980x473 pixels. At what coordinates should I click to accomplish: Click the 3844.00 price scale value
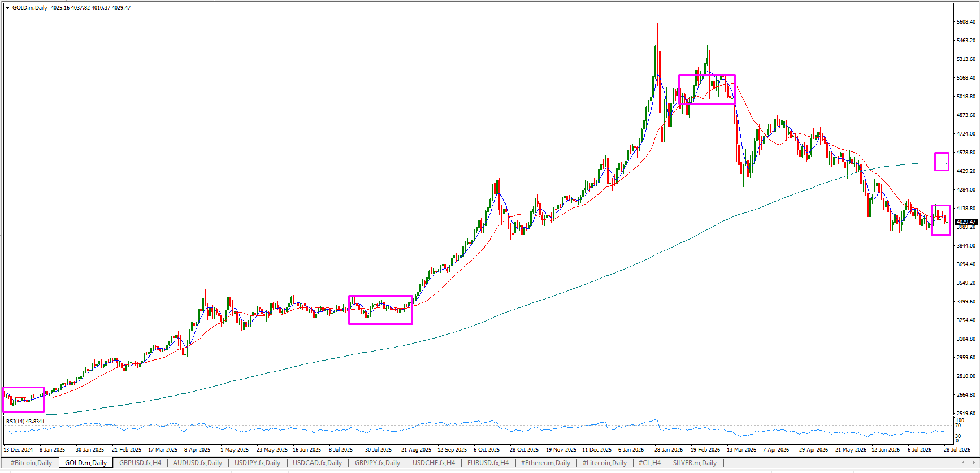click(x=966, y=246)
